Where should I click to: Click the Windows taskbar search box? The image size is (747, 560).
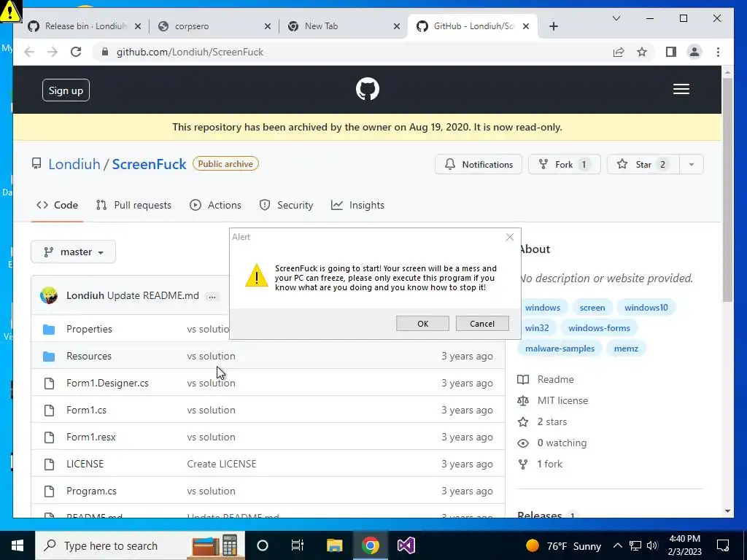click(140, 545)
